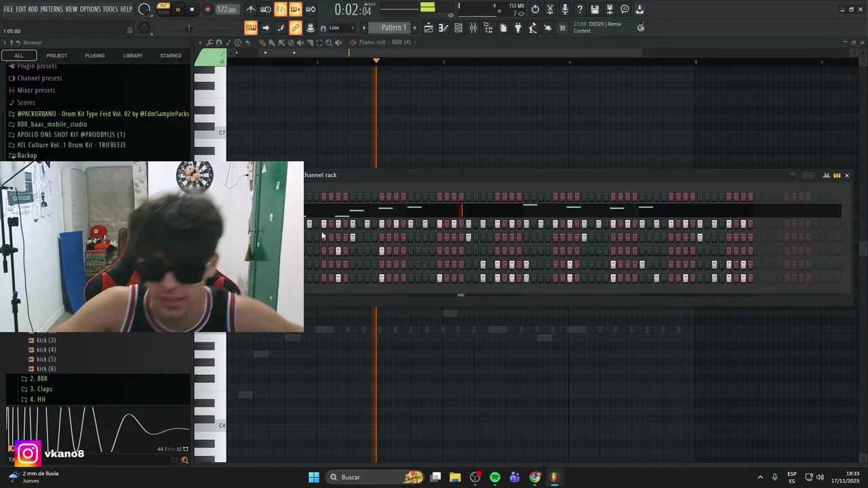
Task: Expand the '3. Claps' folder
Action: coord(41,389)
